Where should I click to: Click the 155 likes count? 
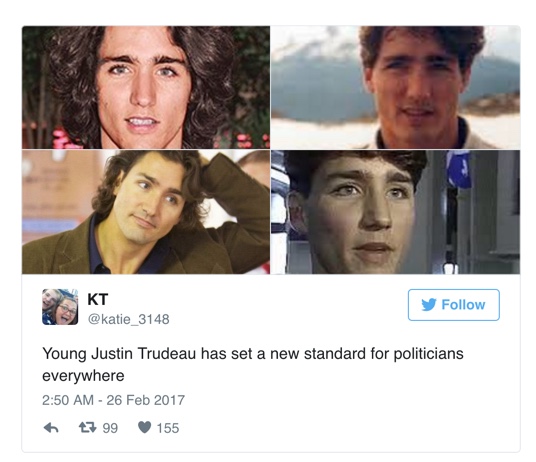168,428
